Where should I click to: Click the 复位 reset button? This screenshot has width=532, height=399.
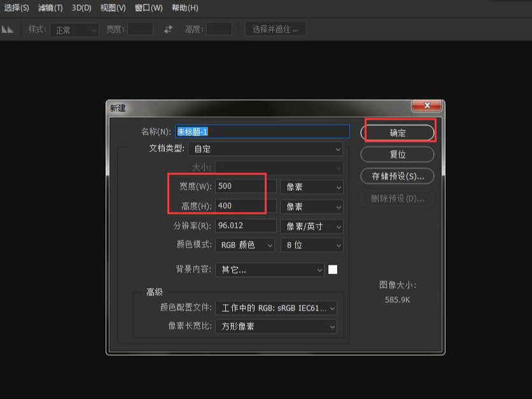click(397, 154)
